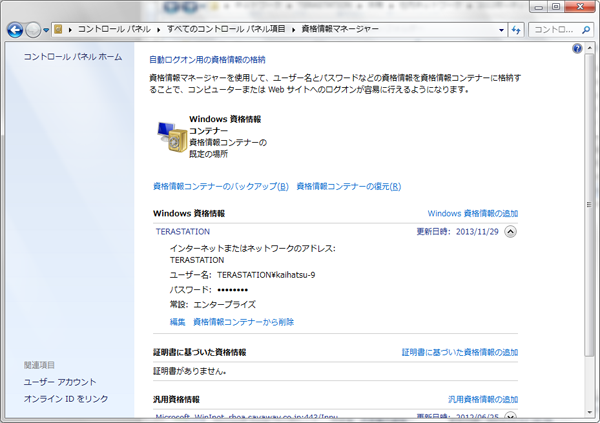600x423 pixels.
Task: Open the address bar history dropdown
Action: click(501, 30)
